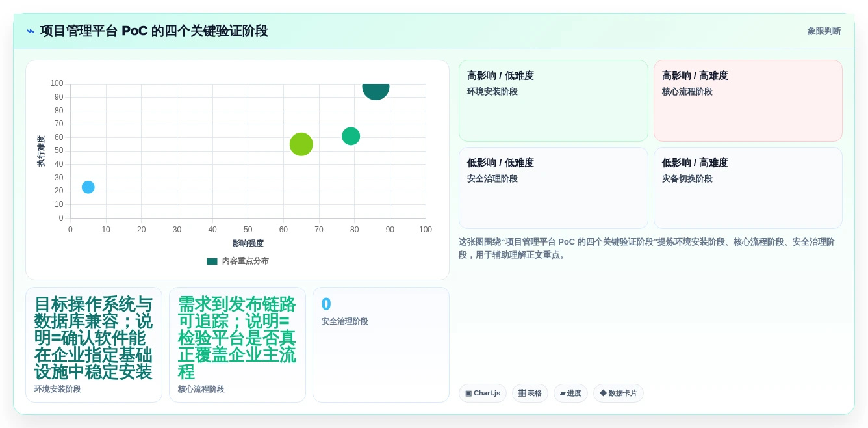868x428 pixels.
Task: Click the lightning bolt icon beside the title
Action: point(31,31)
